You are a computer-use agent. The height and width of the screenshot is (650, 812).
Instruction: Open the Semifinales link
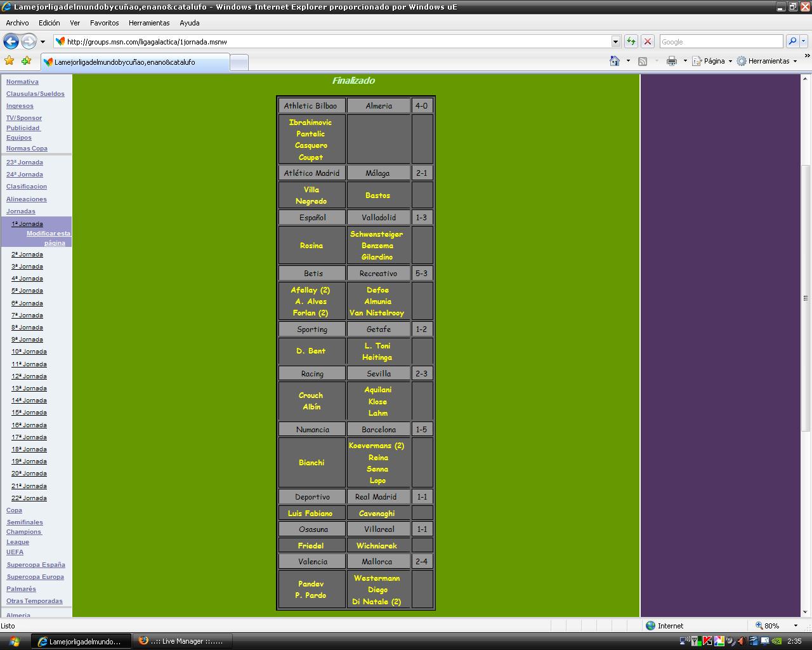click(25, 522)
